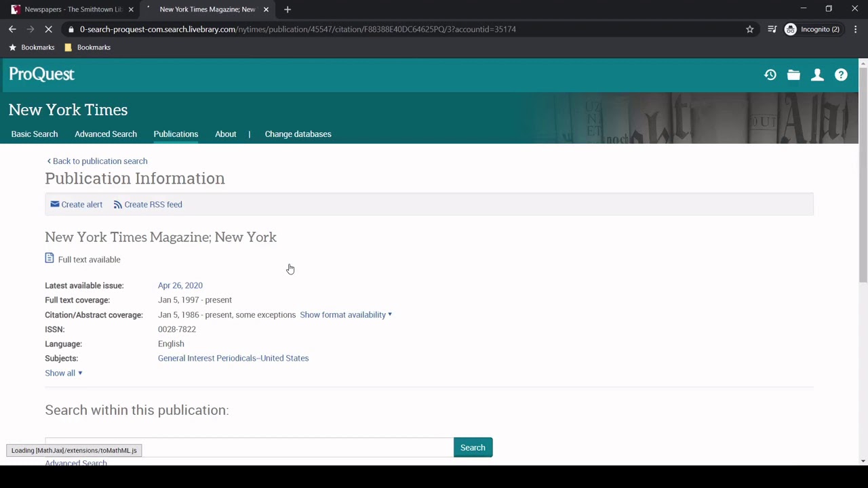Create an alert for this publication
Viewport: 868px width, 488px height.
point(77,205)
